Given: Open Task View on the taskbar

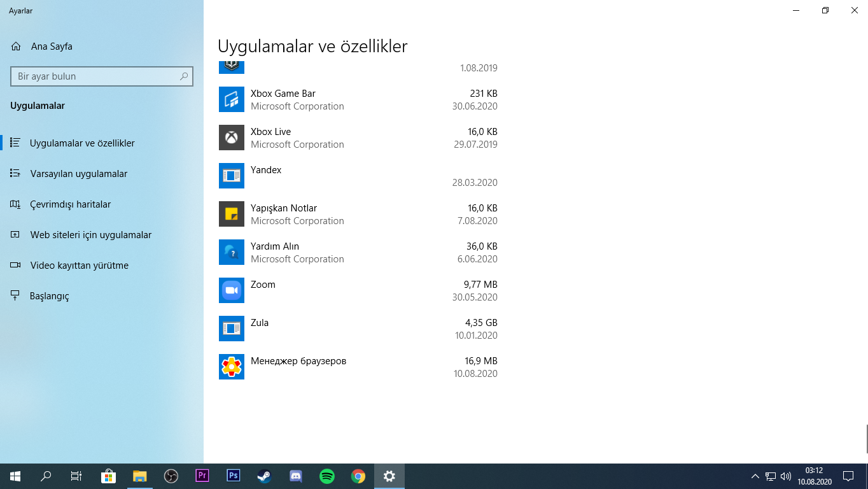Looking at the screenshot, I should pyautogui.click(x=76, y=476).
